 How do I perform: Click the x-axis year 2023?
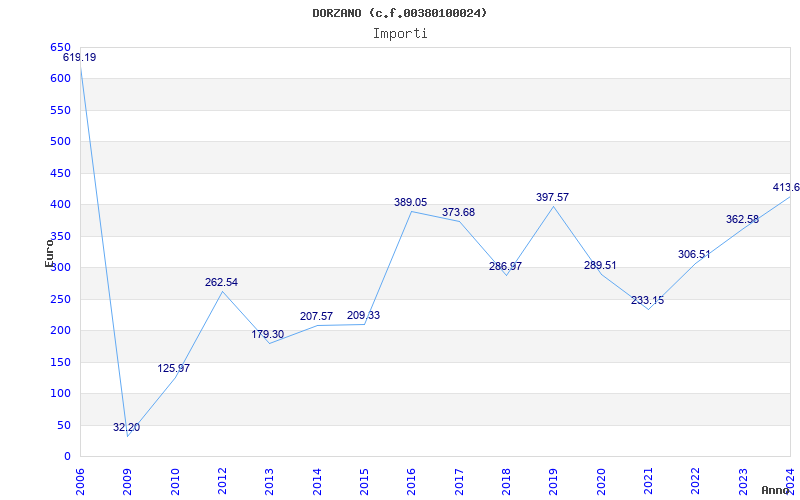click(x=742, y=482)
